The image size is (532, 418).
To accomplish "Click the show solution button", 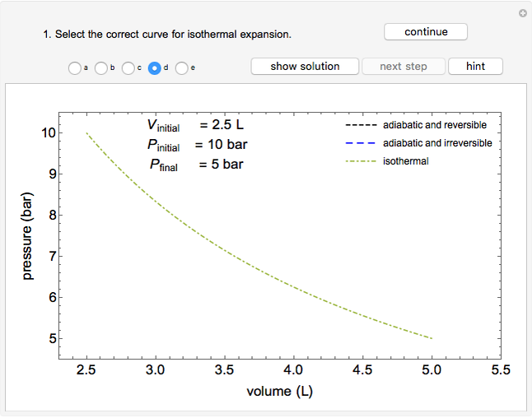I will 305,67.
